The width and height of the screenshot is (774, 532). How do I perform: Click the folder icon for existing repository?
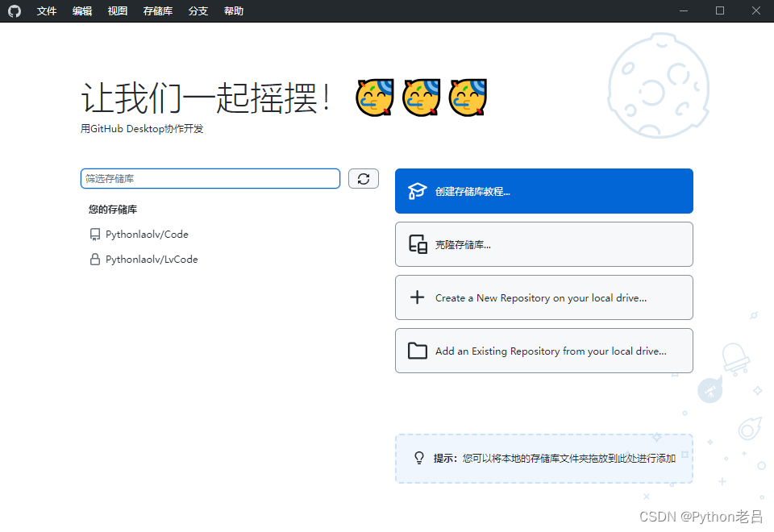coord(417,351)
